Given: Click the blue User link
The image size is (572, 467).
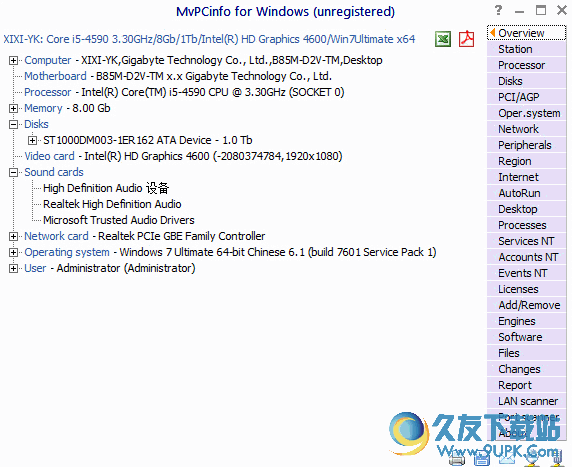Looking at the screenshot, I should (x=35, y=268).
